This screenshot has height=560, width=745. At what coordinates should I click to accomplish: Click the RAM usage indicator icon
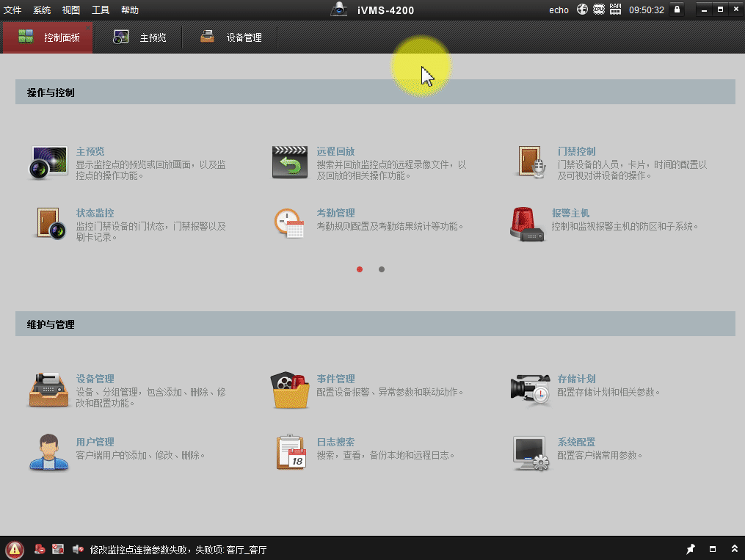(x=615, y=10)
